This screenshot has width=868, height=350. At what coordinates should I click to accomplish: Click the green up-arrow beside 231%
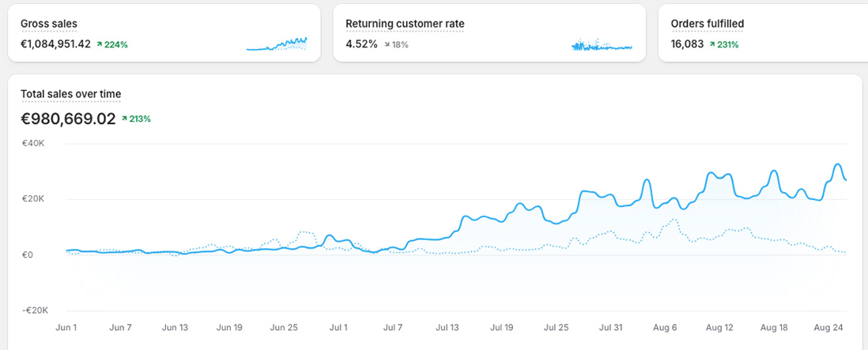[x=712, y=45]
